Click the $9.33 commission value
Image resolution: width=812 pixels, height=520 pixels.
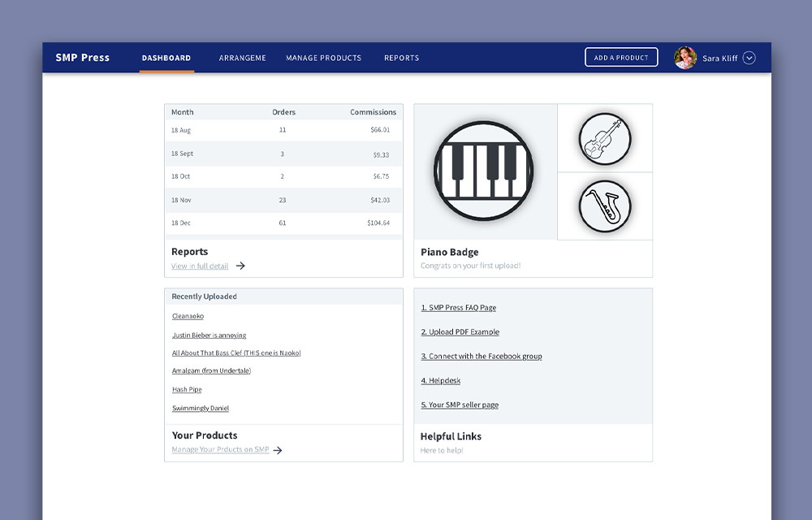pyautogui.click(x=381, y=155)
